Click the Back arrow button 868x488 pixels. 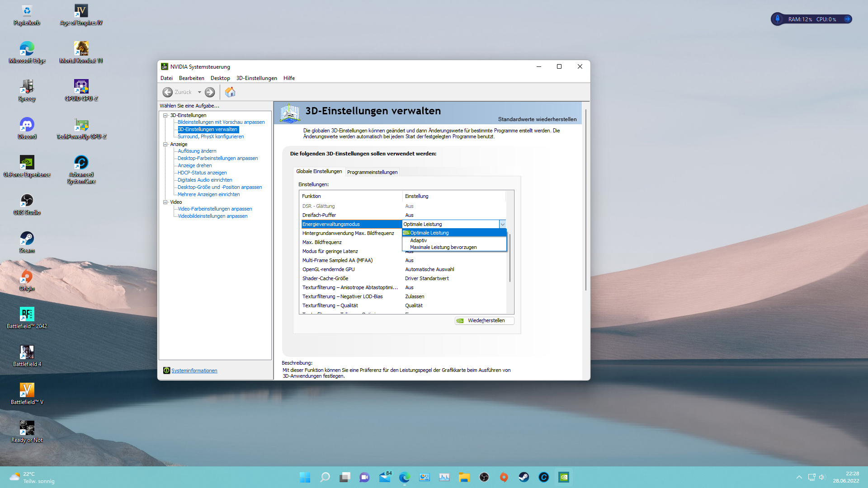[168, 92]
